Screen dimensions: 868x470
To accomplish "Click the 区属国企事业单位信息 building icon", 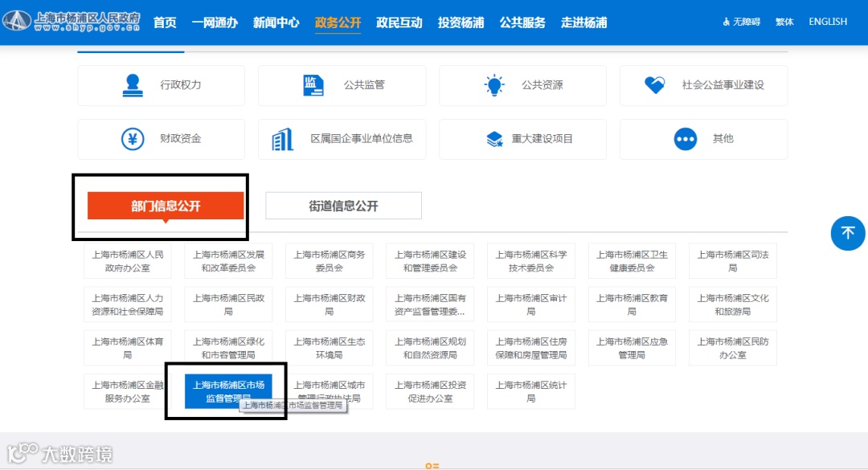I will point(282,139).
